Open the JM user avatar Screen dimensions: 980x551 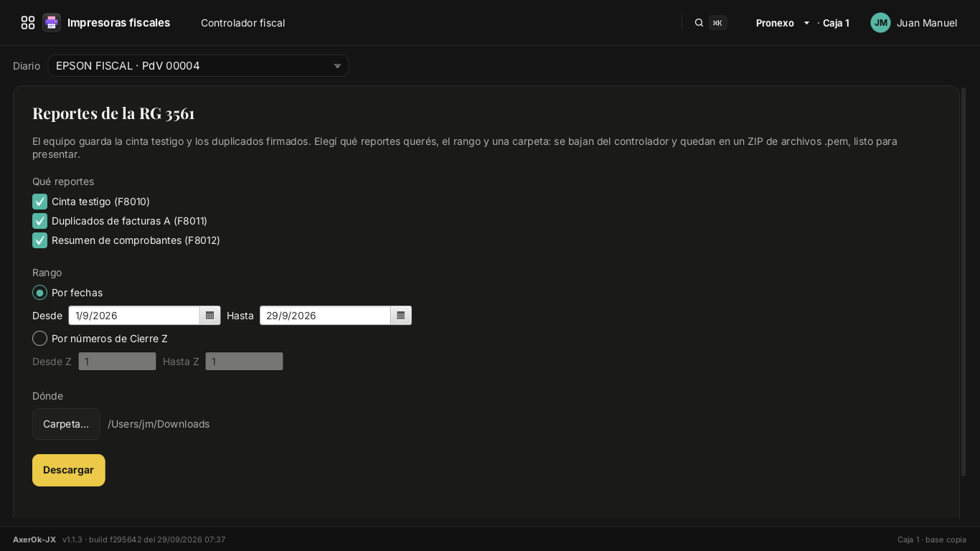(880, 23)
